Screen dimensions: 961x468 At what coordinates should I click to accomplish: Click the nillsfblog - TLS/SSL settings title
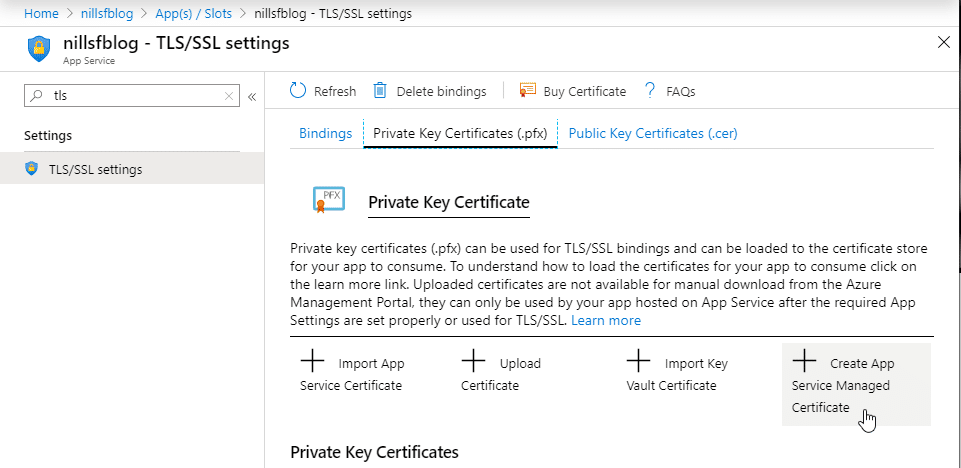177,43
